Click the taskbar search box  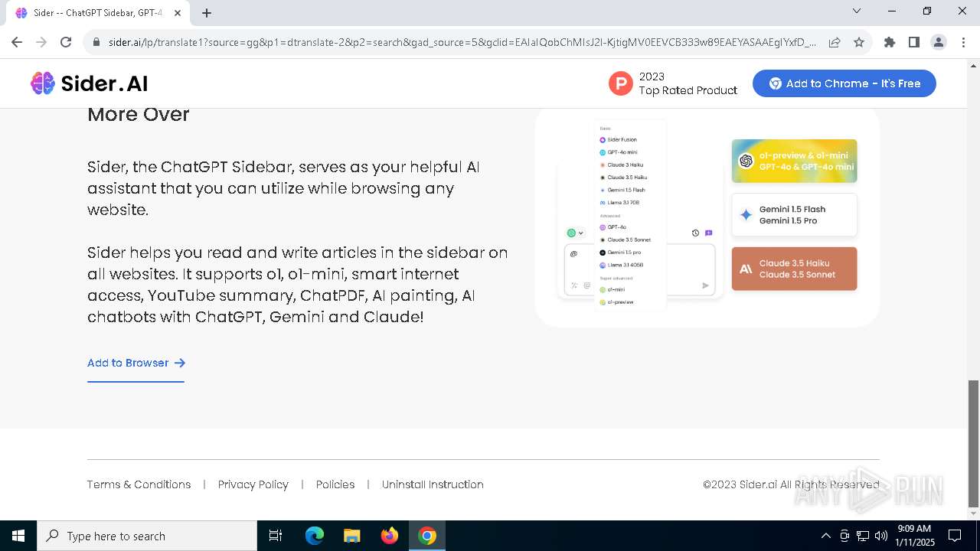tap(147, 536)
